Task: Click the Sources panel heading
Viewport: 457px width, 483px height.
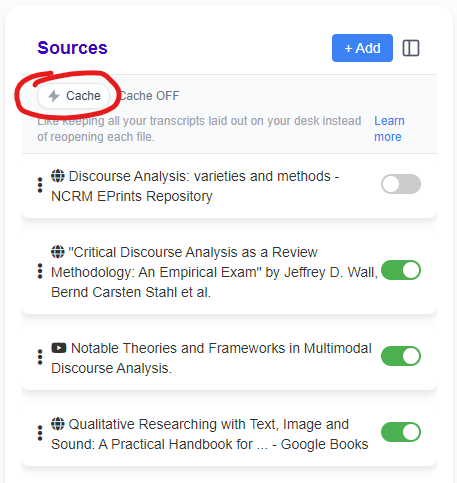Action: pos(72,48)
